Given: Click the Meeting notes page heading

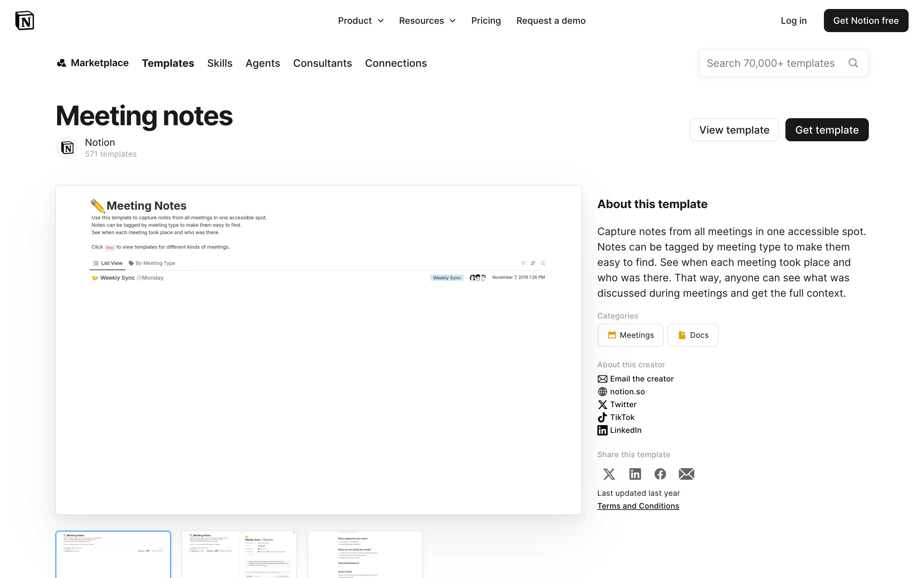Looking at the screenshot, I should pos(144,116).
